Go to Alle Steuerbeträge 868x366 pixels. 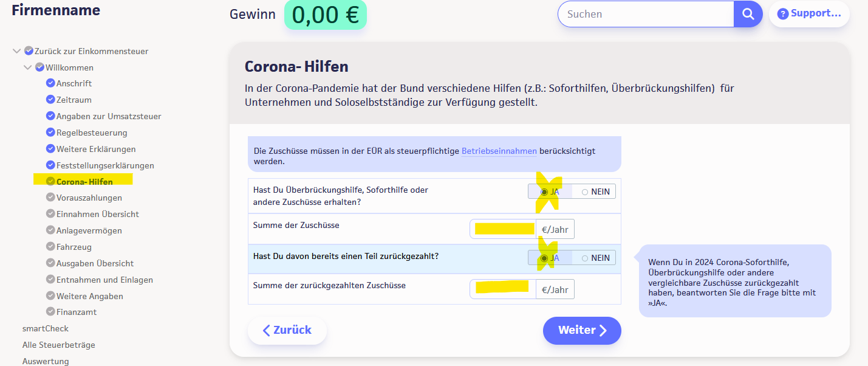(x=59, y=345)
